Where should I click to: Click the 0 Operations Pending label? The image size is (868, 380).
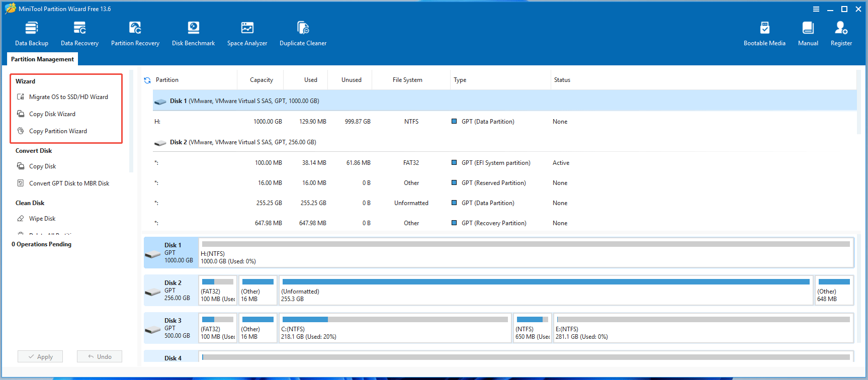(41, 244)
